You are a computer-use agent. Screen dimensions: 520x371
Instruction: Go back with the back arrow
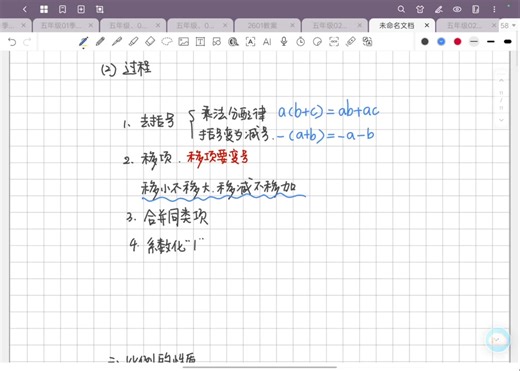25,9
